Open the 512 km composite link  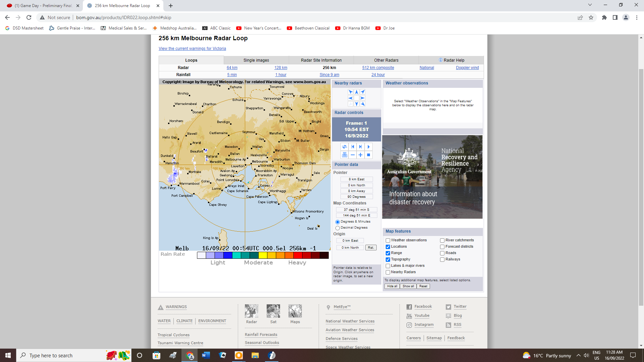(378, 68)
